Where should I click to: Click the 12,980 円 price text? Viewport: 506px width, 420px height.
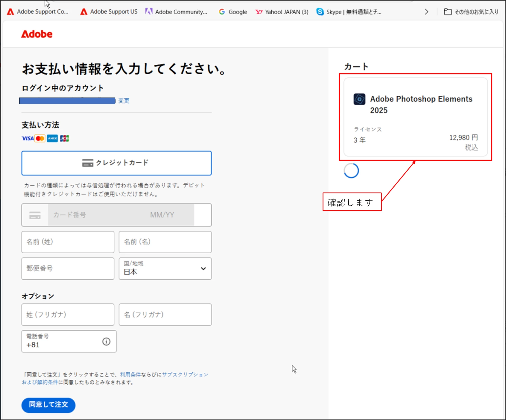[x=463, y=138]
